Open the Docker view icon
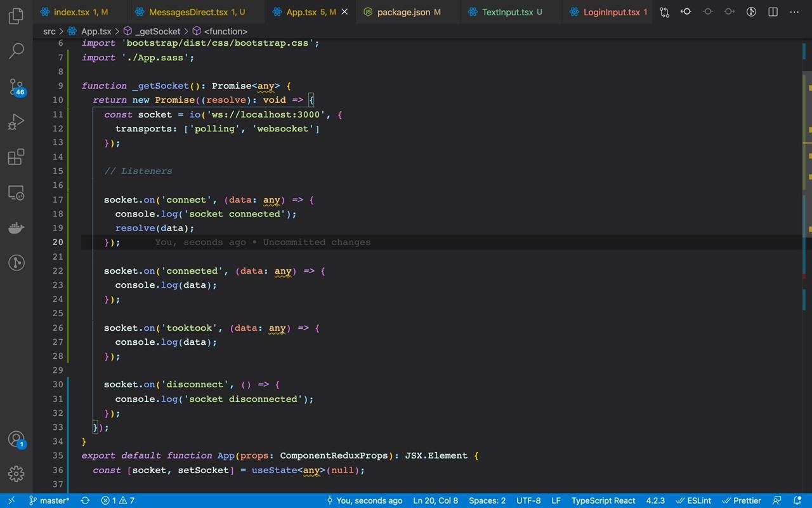Image resolution: width=812 pixels, height=508 pixels. (x=16, y=228)
